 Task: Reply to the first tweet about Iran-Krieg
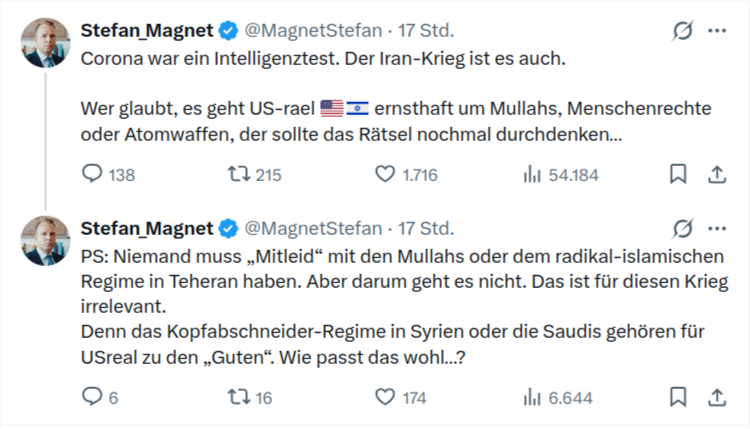click(92, 175)
